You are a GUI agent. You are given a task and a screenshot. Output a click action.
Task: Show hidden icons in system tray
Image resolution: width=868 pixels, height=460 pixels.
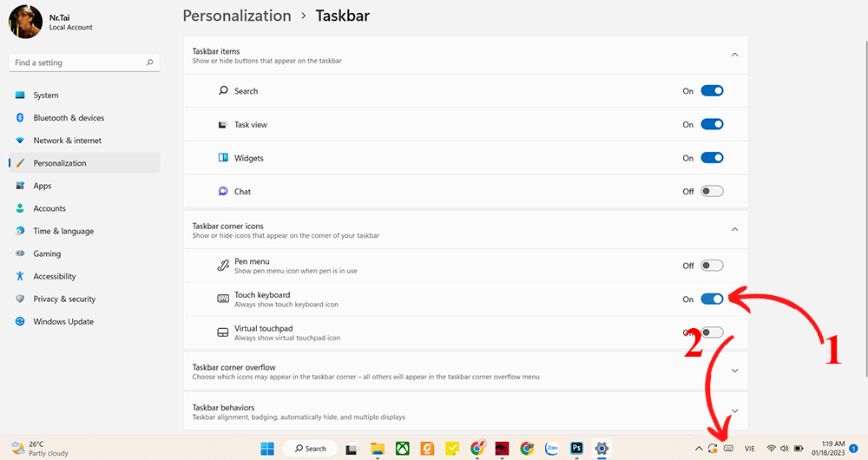[x=699, y=449]
